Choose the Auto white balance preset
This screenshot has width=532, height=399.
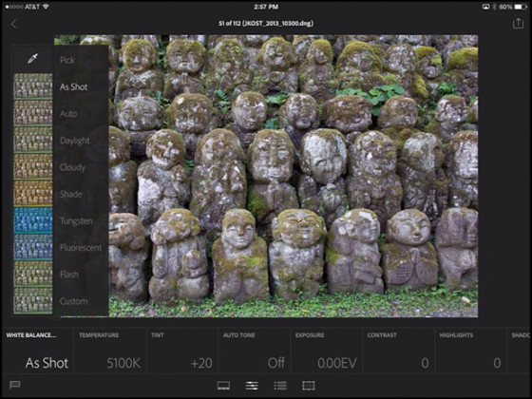point(68,114)
